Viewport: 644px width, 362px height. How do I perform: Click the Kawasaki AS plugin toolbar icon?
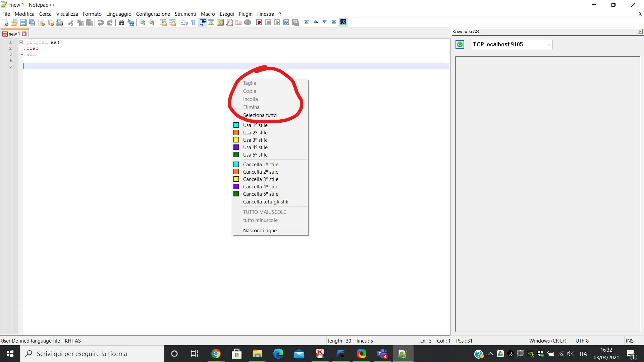343,22
